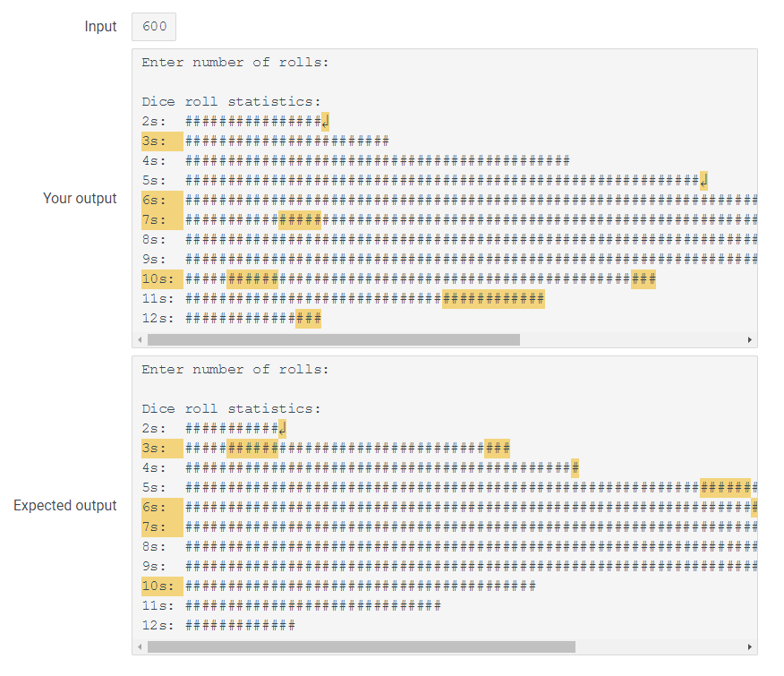This screenshot has height=676, width=784.
Task: Click left scroll arrow in Your output panel
Action: tap(140, 340)
